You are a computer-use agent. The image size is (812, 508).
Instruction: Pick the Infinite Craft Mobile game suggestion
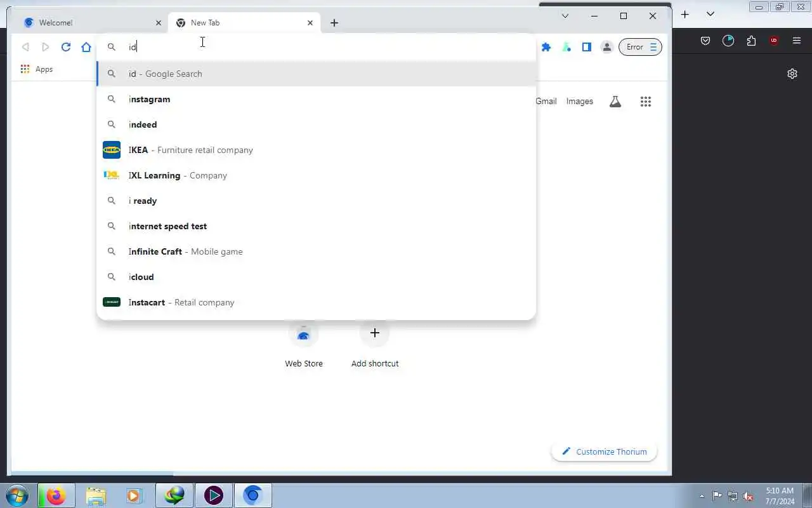316,251
